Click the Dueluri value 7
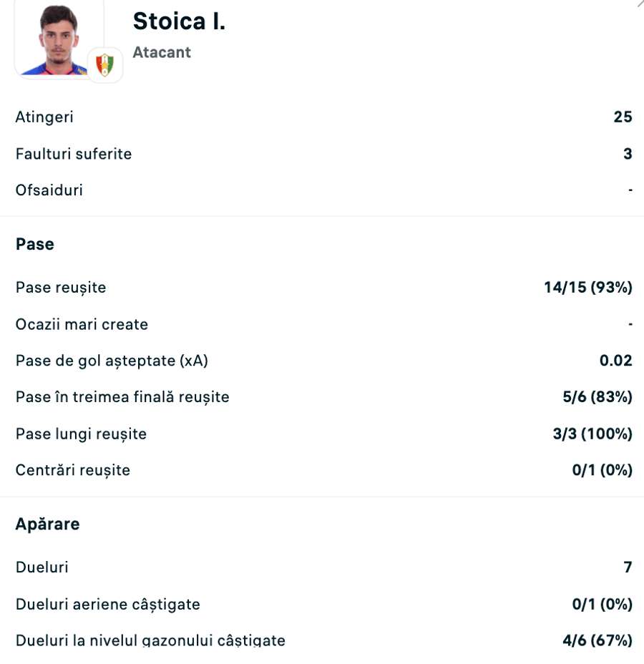The height and width of the screenshot is (664, 644). pyautogui.click(x=627, y=567)
